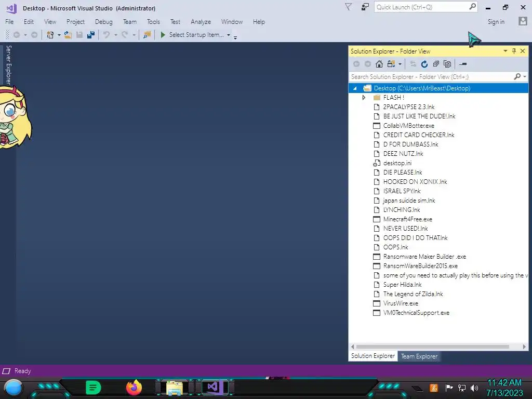This screenshot has height=399, width=532.
Task: Open File Explorer from the taskbar
Action: point(175,388)
